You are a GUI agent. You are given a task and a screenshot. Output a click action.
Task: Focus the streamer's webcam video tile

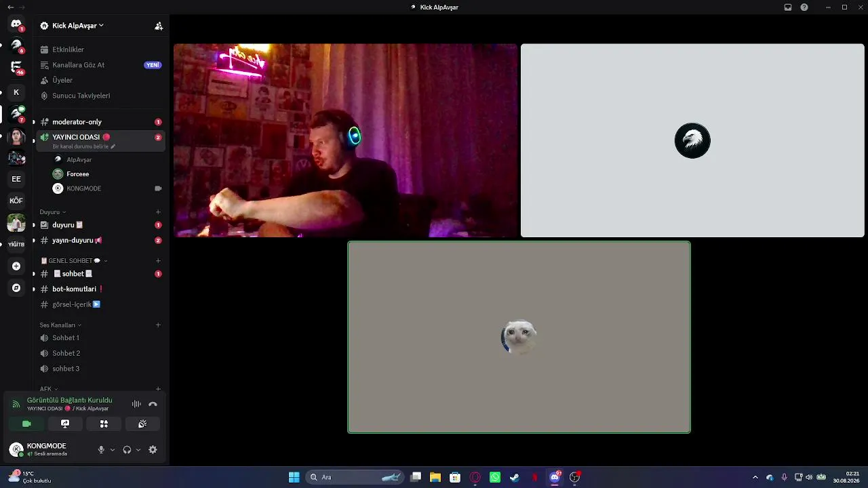click(x=345, y=140)
